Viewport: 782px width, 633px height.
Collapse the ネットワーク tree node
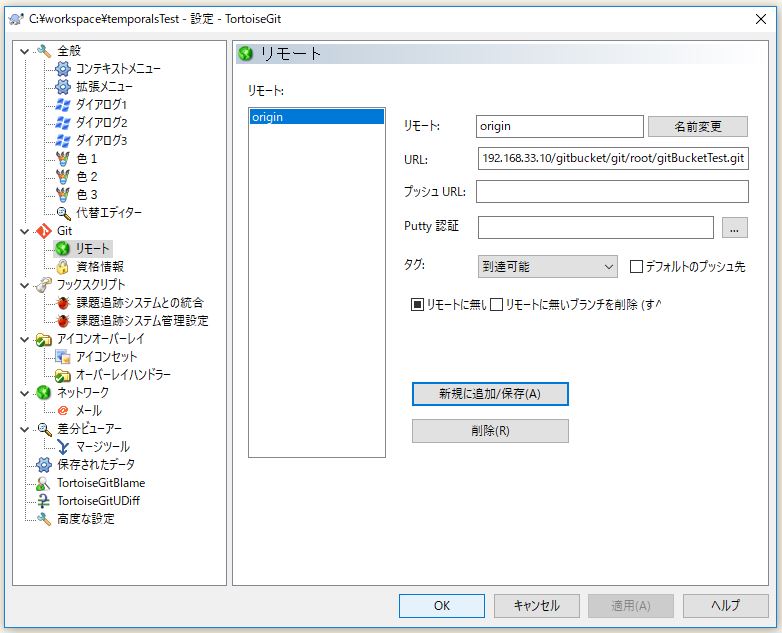click(24, 393)
